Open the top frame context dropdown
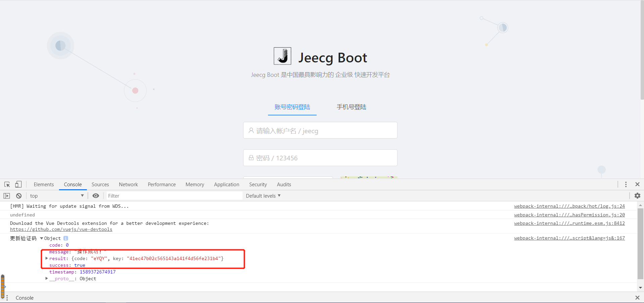Screen dimensions: 644x303 coord(56,196)
